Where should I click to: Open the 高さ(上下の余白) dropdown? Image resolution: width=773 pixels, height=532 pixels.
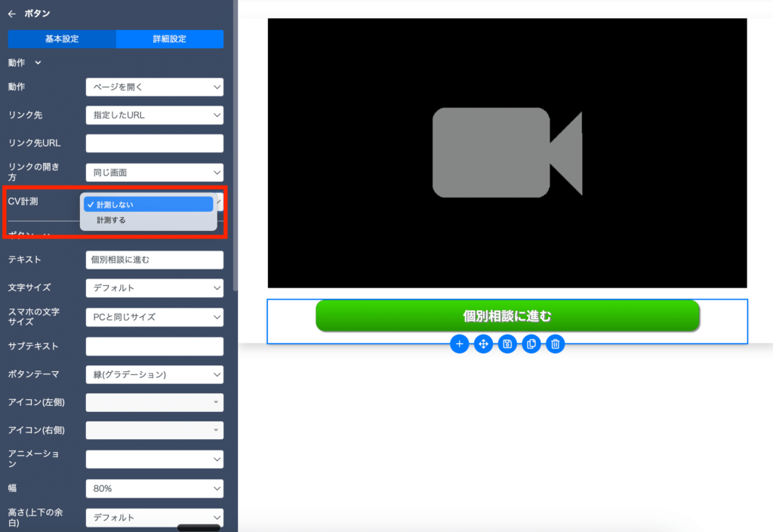point(154,518)
